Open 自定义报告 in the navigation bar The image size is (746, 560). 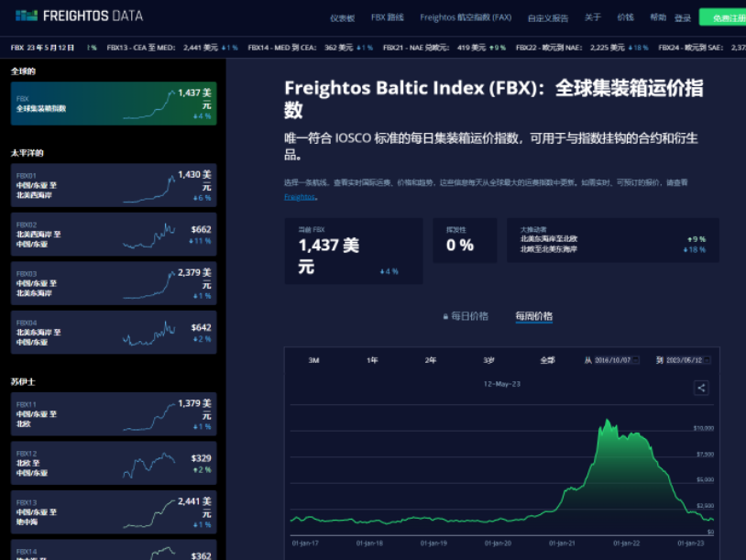tap(548, 18)
